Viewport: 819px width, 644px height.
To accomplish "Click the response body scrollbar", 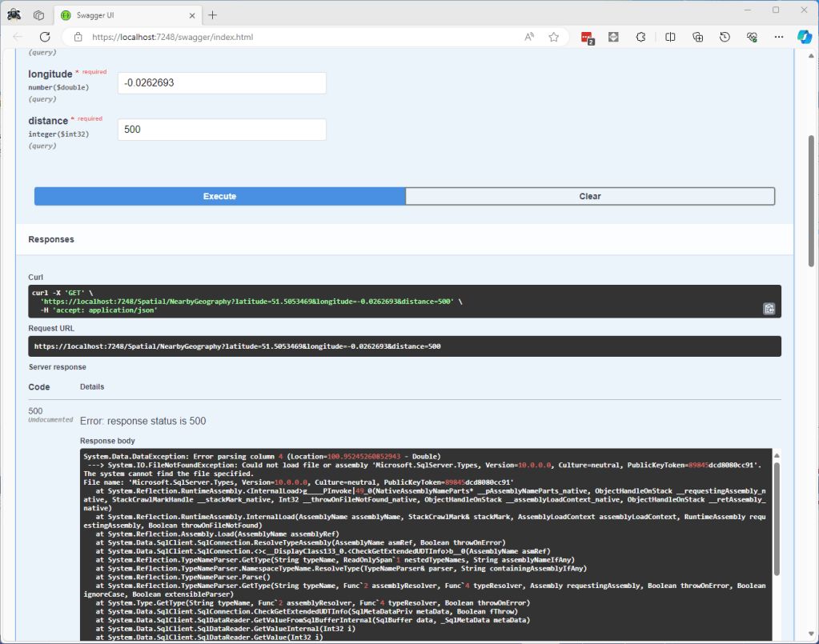I will pyautogui.click(x=776, y=520).
